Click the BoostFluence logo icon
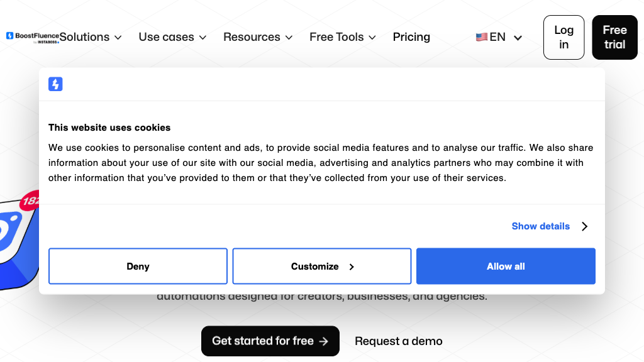The width and height of the screenshot is (644, 362). [9, 35]
